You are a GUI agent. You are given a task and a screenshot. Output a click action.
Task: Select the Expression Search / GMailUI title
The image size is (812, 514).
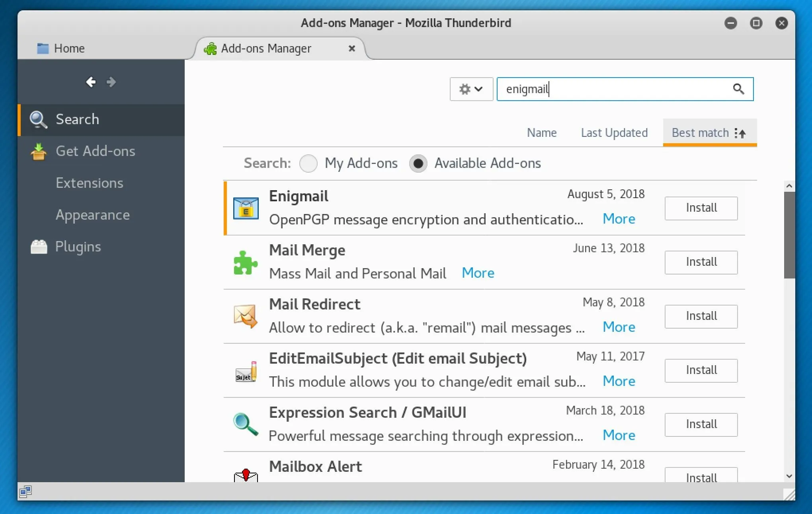[x=367, y=413]
